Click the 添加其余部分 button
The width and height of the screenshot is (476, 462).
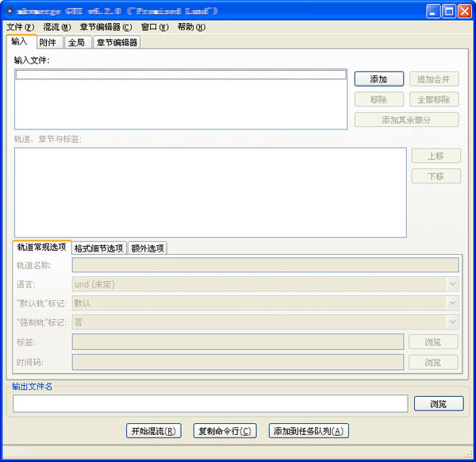406,120
